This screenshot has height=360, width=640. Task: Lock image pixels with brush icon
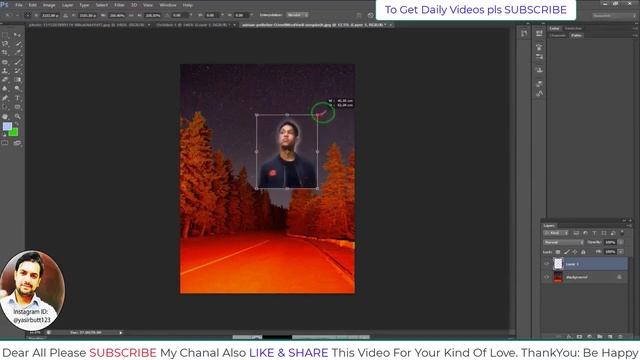(567, 252)
